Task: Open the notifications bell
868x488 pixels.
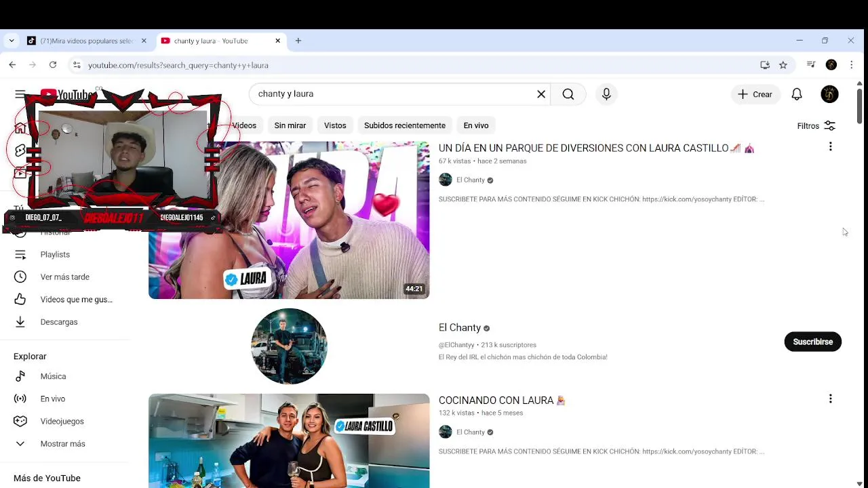Action: (797, 94)
